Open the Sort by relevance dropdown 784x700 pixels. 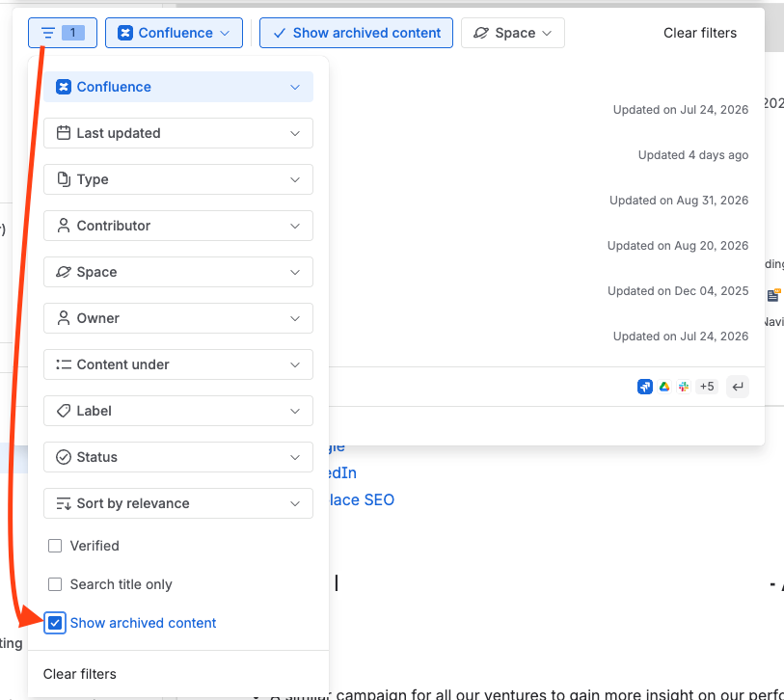[x=178, y=503]
